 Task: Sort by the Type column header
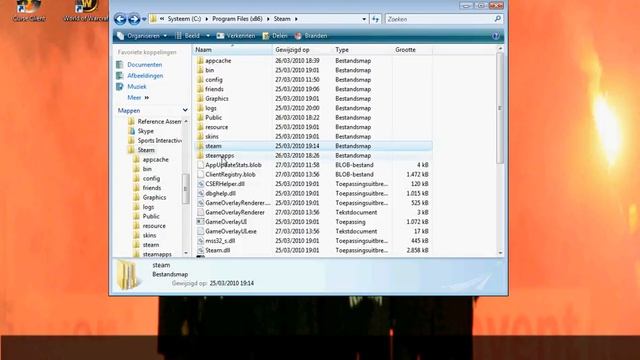362,49
